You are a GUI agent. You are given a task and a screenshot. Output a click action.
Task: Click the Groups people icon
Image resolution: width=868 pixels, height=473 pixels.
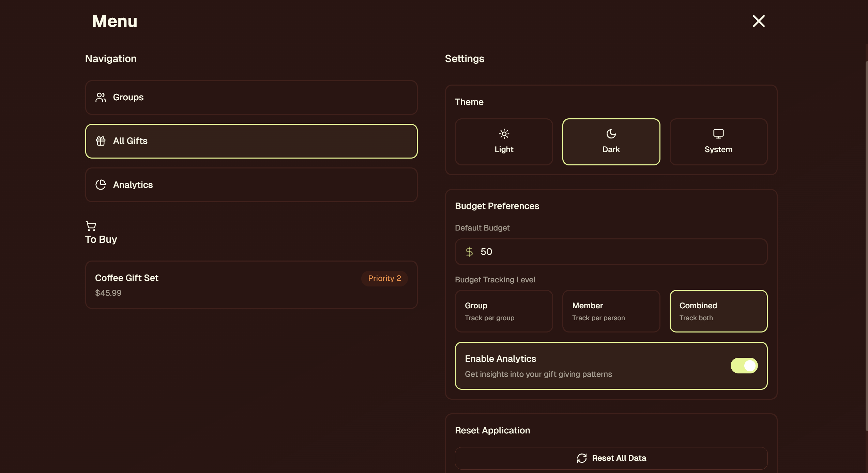(x=101, y=98)
